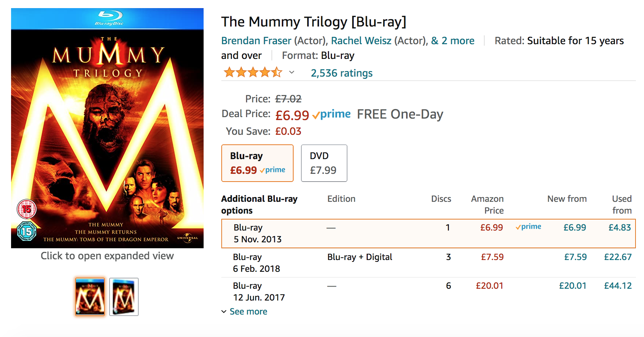Select the first front-cover thumbnail
Screen dimensions: 644x337
coord(90,297)
